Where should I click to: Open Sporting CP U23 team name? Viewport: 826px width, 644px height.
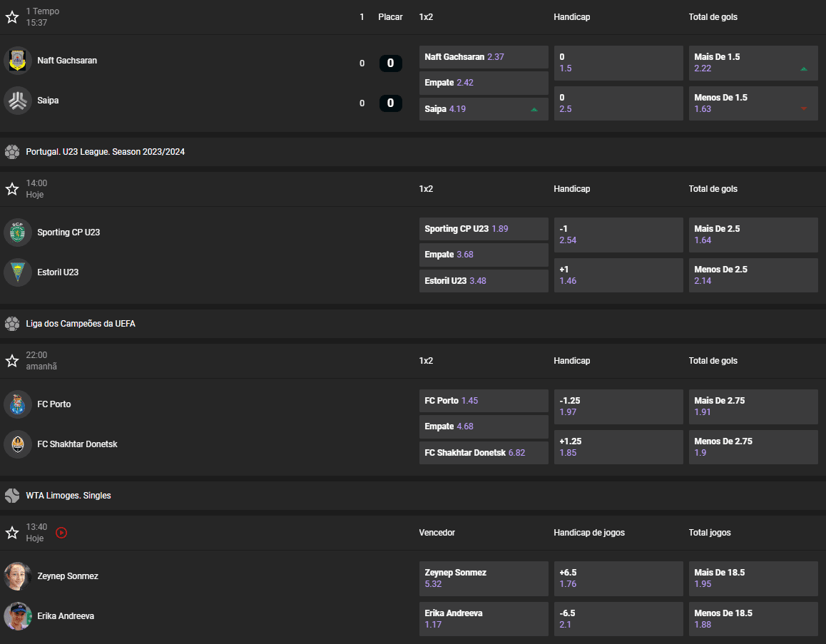click(x=68, y=232)
